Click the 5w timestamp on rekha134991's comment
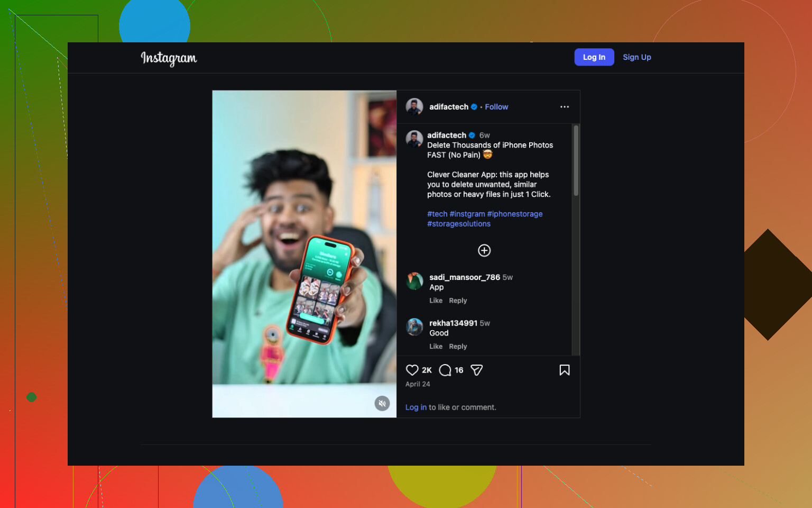The width and height of the screenshot is (812, 508). (485, 323)
